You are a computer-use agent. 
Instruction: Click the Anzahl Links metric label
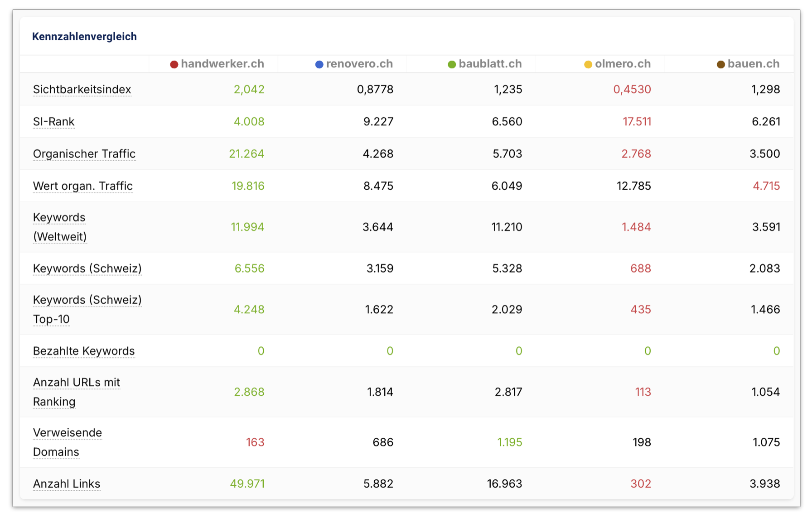67,484
